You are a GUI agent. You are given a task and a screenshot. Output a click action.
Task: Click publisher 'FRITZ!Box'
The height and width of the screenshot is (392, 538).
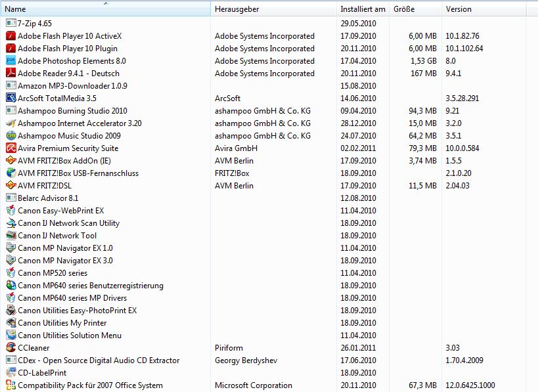coord(232,173)
